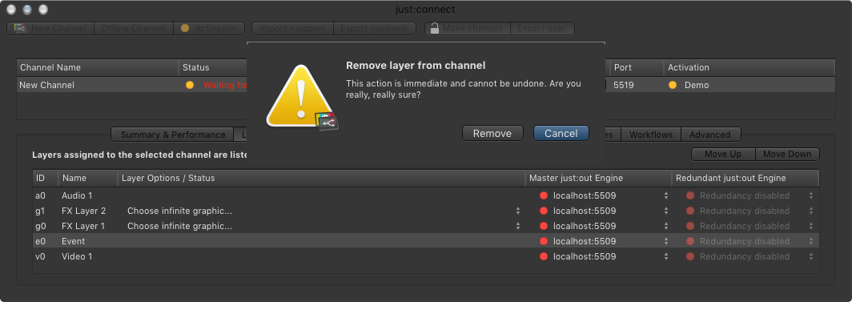Click the yellow status dot of New Channel
868x318 pixels.
(x=190, y=85)
